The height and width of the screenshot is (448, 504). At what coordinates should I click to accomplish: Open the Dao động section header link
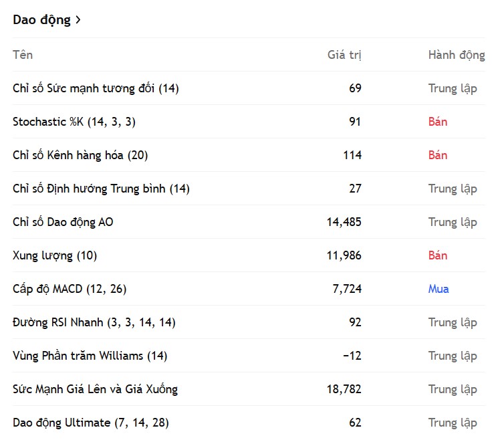41,19
